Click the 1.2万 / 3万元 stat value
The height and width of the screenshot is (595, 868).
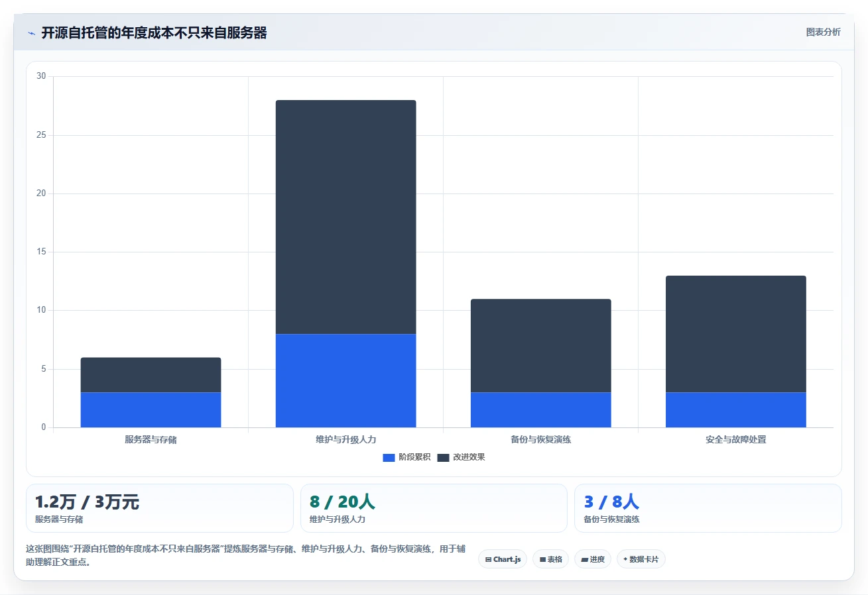pos(87,502)
